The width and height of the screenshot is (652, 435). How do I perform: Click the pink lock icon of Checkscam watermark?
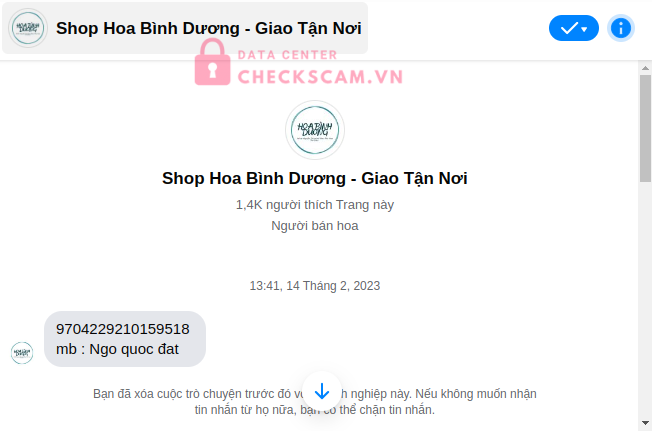tap(212, 62)
